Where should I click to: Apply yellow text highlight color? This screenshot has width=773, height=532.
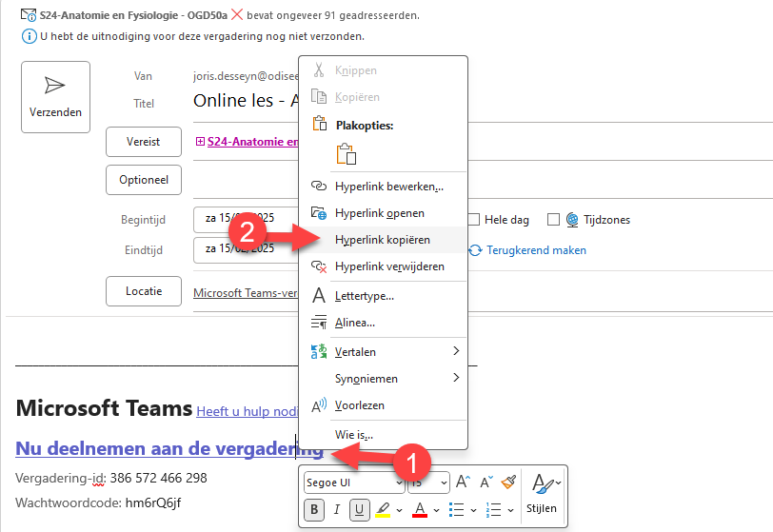pos(383,510)
